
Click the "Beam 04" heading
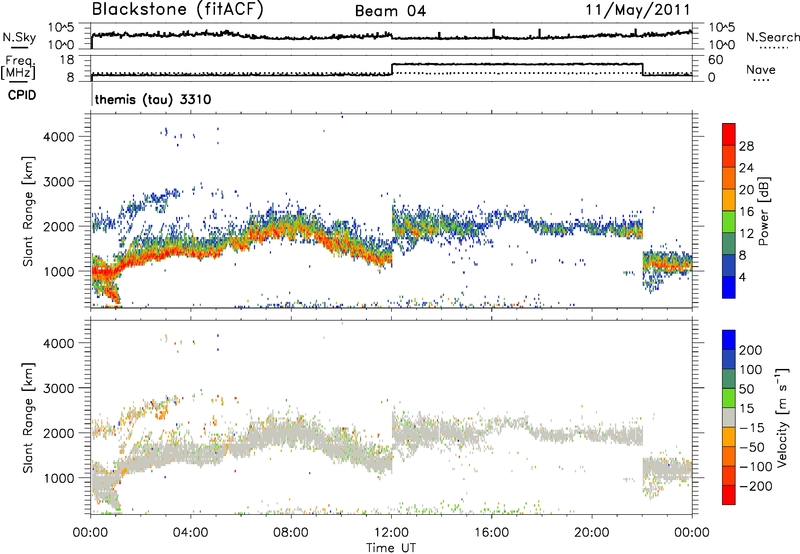pos(390,11)
